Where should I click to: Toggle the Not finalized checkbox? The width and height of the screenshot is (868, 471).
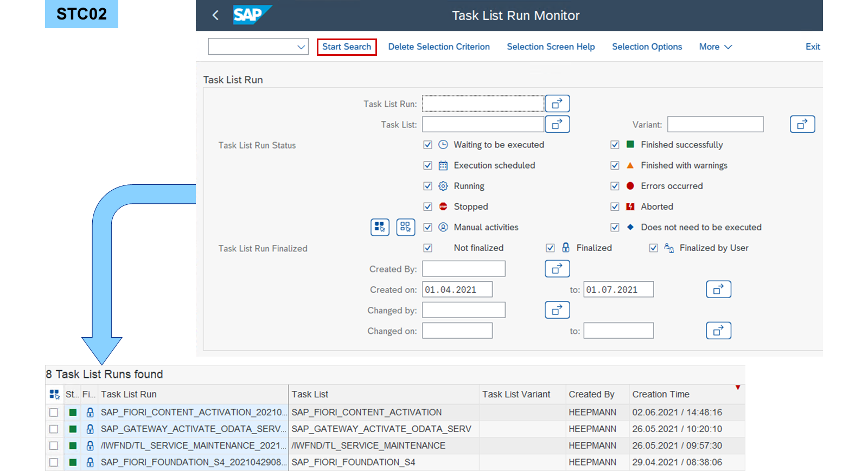click(427, 248)
